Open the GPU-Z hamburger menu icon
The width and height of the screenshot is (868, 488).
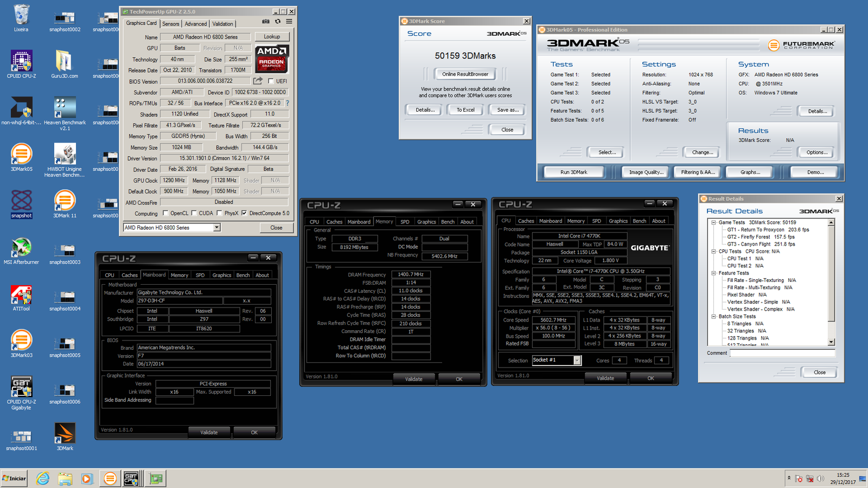click(x=289, y=22)
